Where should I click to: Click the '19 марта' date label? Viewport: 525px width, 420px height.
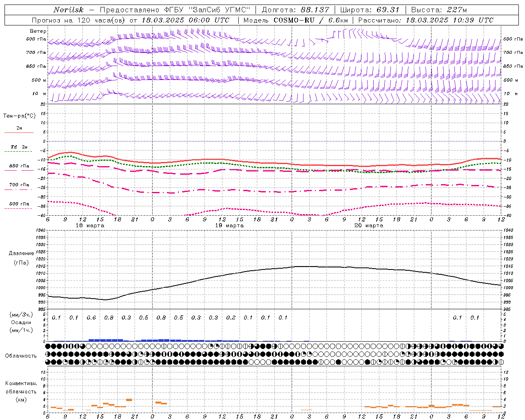229,226
